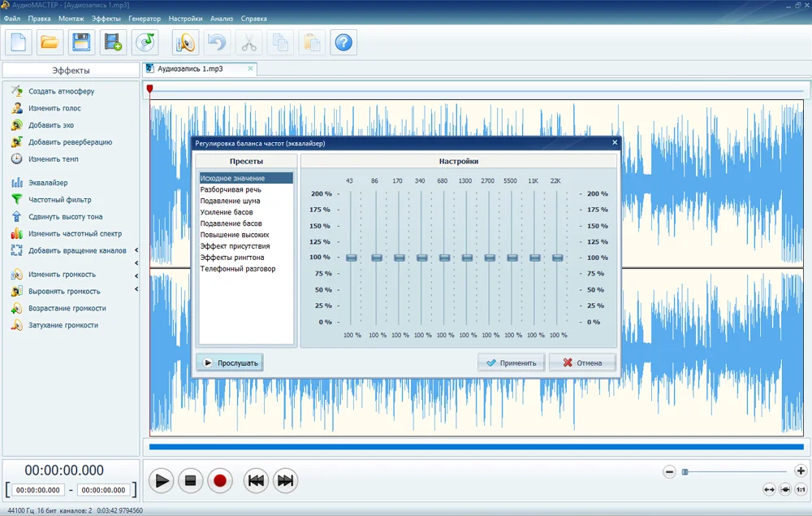The image size is (812, 516).
Task: Click the 43 Hz equalizer slider handle
Action: [x=351, y=258]
